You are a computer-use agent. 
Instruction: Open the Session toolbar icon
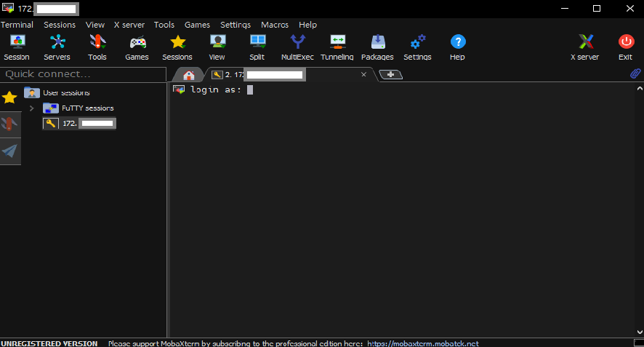click(x=17, y=47)
